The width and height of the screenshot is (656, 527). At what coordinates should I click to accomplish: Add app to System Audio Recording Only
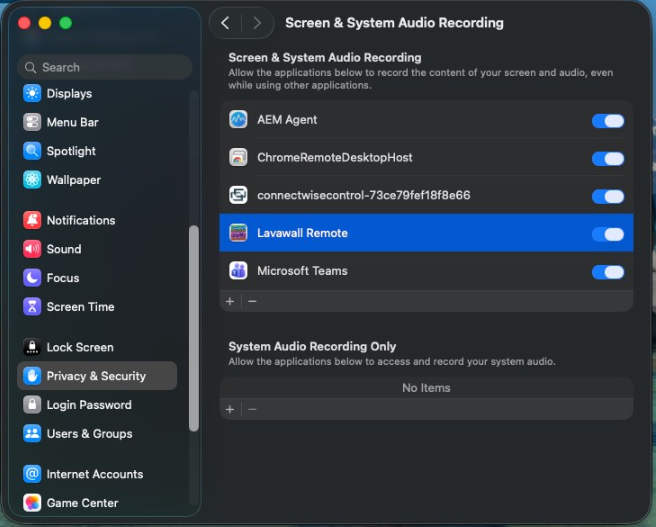pos(230,409)
